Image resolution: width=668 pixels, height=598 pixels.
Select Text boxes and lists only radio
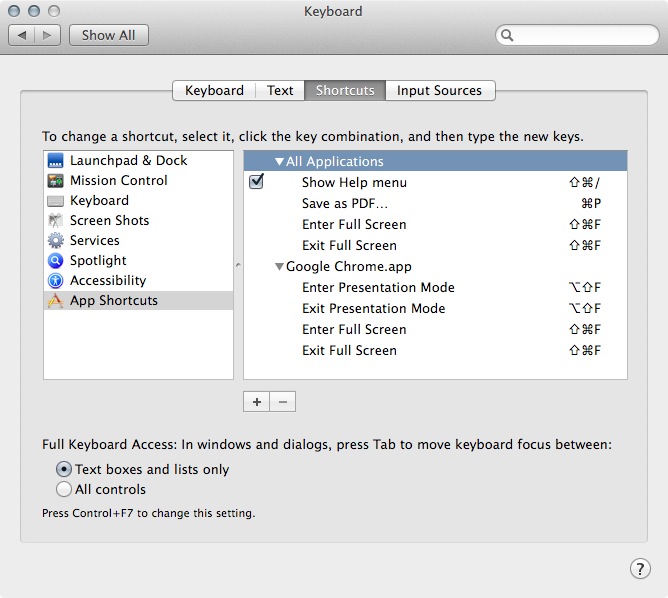point(63,469)
